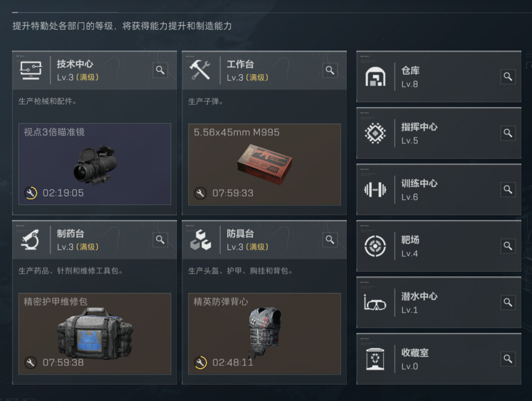Image resolution: width=532 pixels, height=401 pixels.
Task: Click the 靶场 target crosshair icon
Action: click(x=375, y=246)
